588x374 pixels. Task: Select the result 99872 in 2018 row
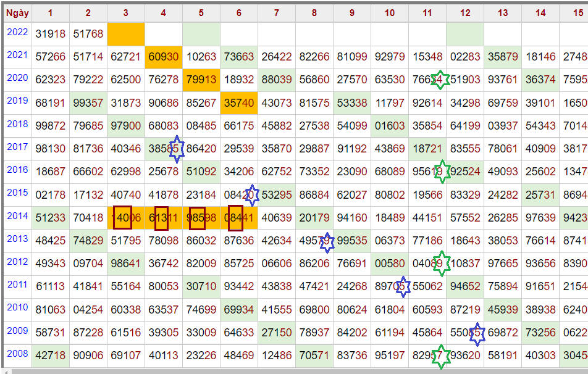[x=50, y=126]
